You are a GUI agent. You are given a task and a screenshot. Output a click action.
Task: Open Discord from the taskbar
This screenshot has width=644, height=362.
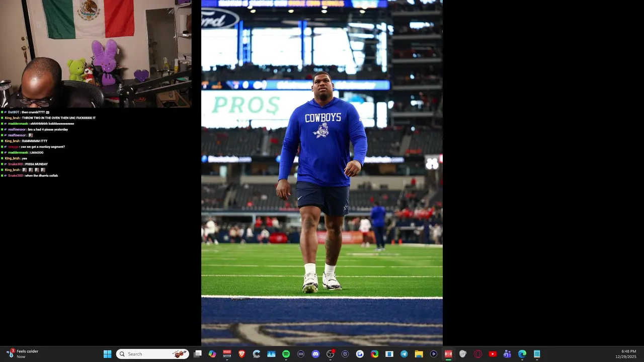click(x=315, y=354)
